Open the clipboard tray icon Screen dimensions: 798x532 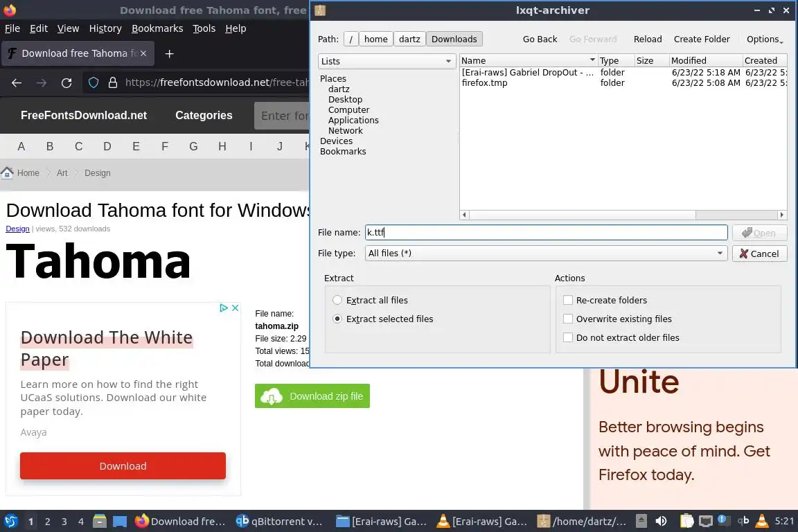pos(686,521)
